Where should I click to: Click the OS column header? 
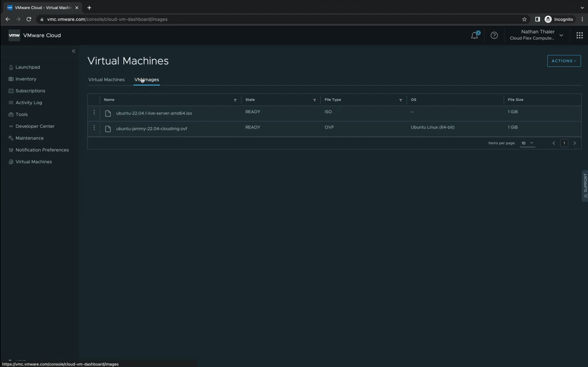click(413, 100)
